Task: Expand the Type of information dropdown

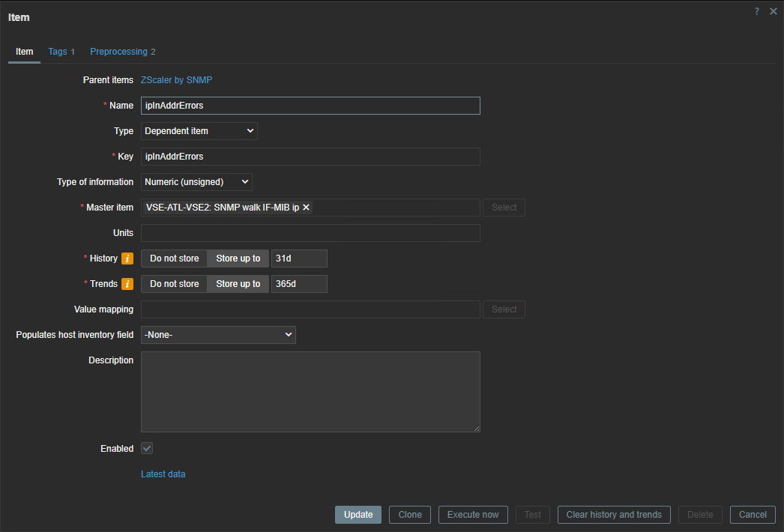Action: (196, 182)
